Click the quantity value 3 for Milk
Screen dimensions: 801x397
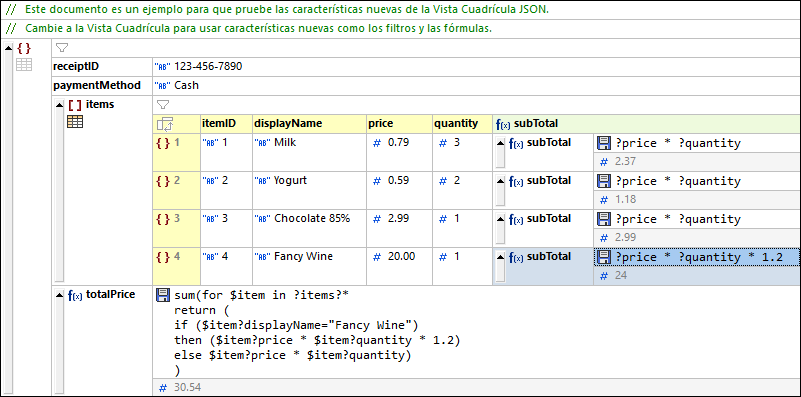point(457,143)
